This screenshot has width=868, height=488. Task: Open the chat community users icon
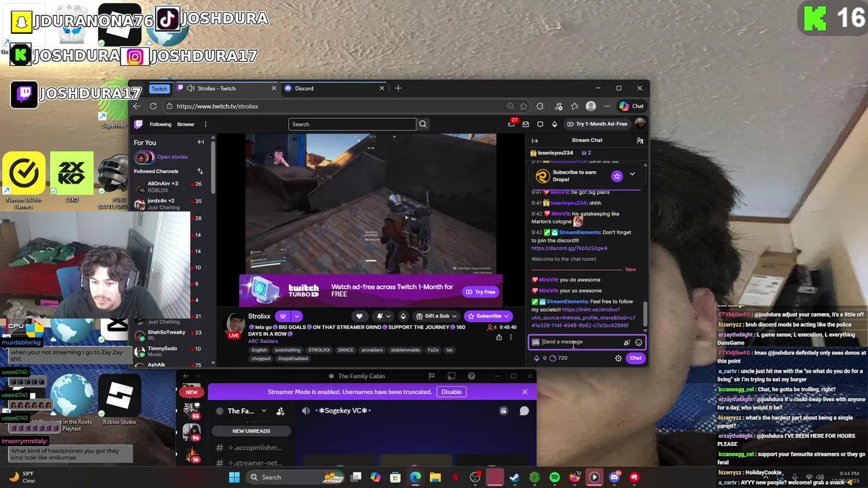[x=639, y=140]
